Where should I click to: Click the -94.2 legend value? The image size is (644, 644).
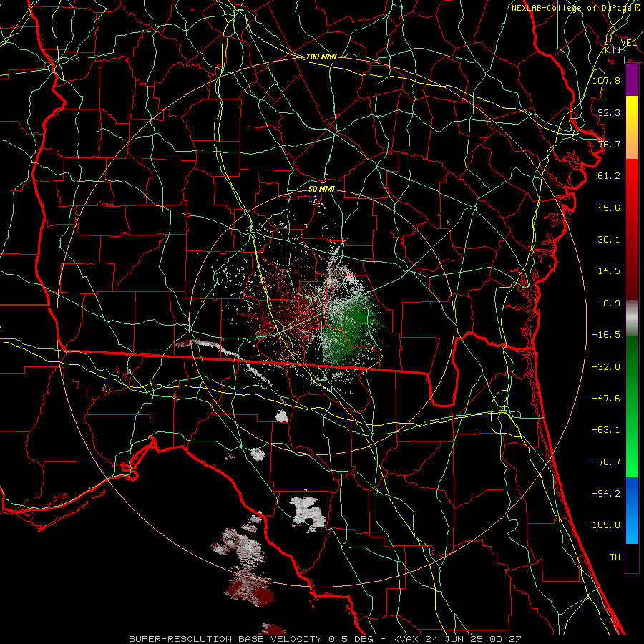606,494
